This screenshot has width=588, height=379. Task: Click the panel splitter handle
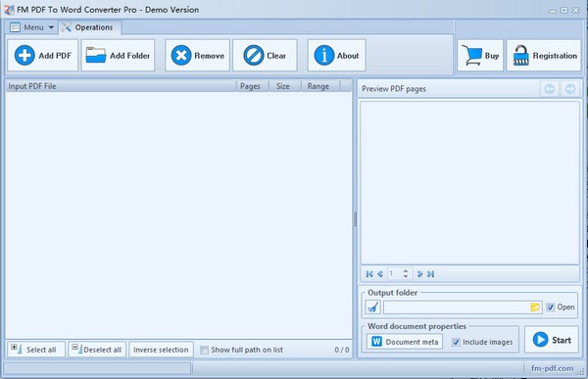(355, 219)
